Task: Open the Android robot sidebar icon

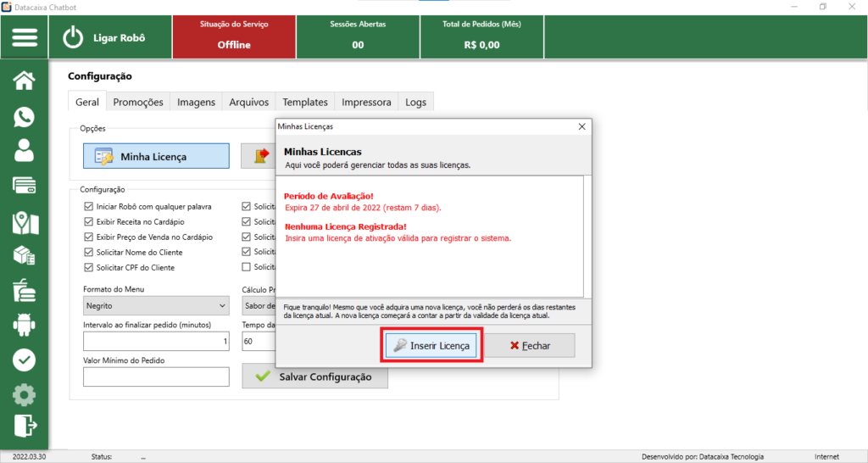Action: (25, 325)
